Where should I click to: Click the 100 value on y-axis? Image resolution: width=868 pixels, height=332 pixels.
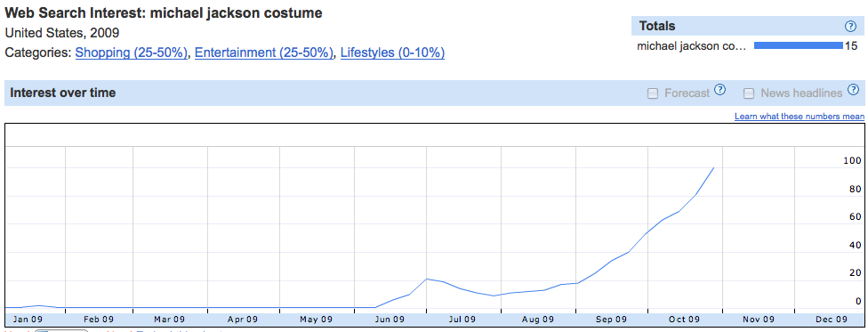tap(852, 161)
